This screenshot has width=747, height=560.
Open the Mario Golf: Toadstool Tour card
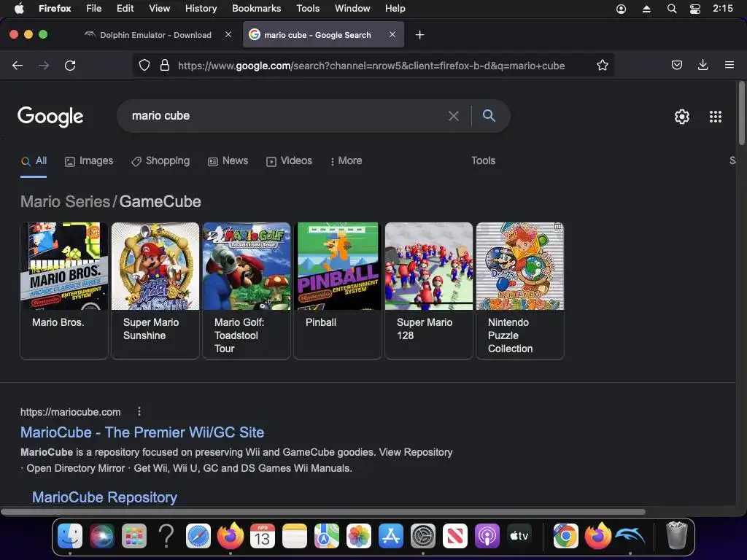coord(247,290)
